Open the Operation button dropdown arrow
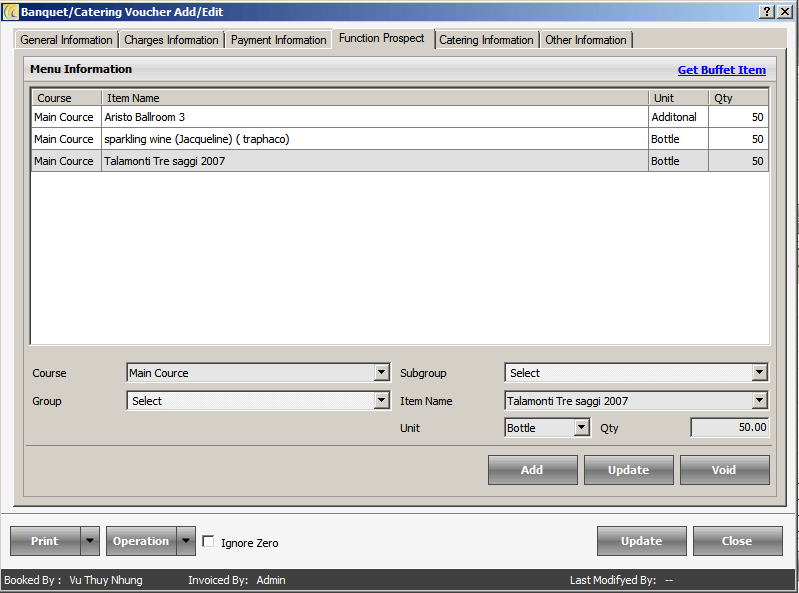The width and height of the screenshot is (799, 593). [186, 541]
